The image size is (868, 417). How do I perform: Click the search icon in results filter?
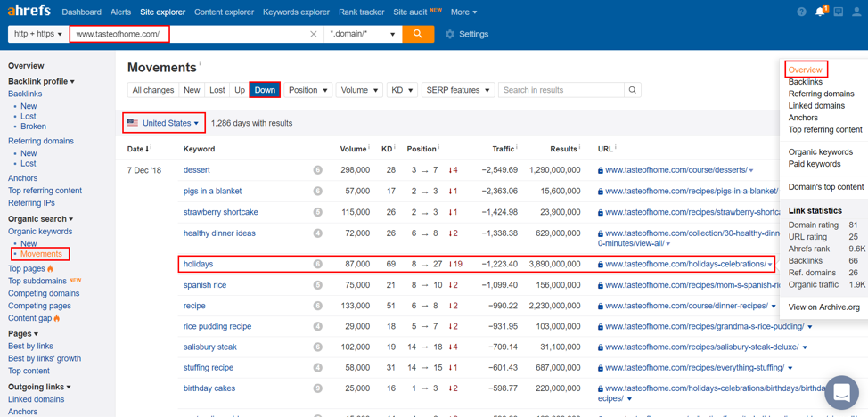click(x=632, y=90)
